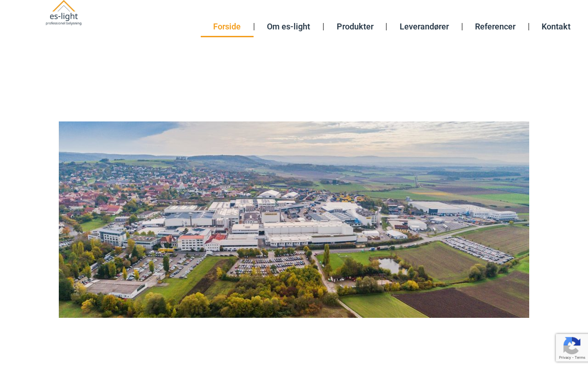
Task: Open the Produkter menu item
Action: click(x=355, y=27)
